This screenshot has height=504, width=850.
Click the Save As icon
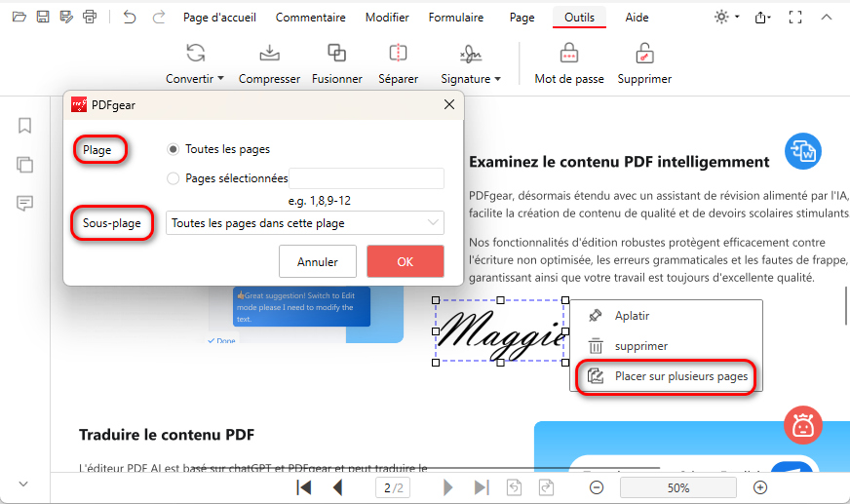tap(66, 18)
